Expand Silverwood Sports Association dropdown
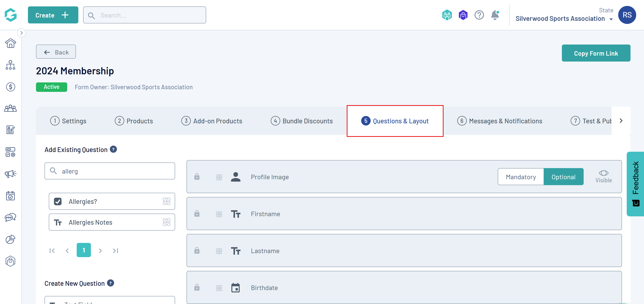Image resolution: width=644 pixels, height=304 pixels. [611, 19]
